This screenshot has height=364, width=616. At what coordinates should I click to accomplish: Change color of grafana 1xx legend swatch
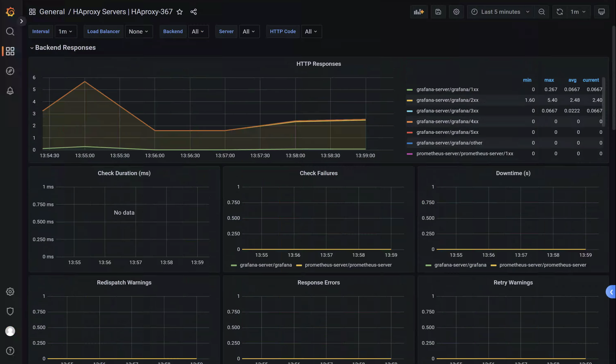point(409,90)
